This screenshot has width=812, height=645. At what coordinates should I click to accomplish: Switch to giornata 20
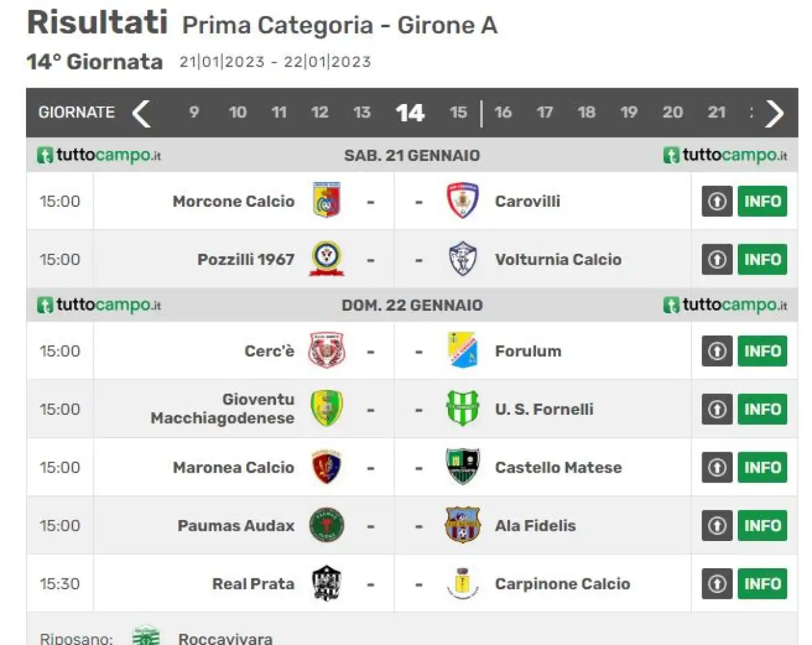point(672,112)
